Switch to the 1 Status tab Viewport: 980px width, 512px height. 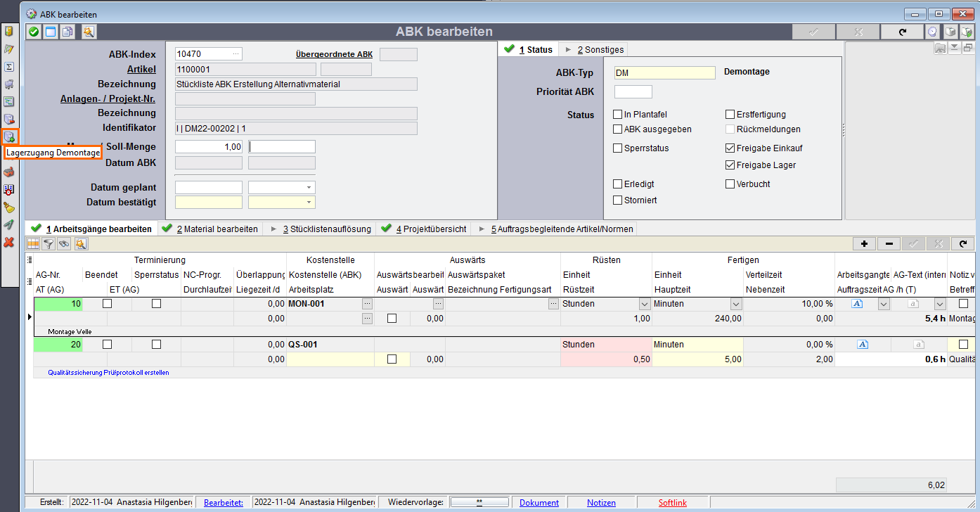(531, 49)
